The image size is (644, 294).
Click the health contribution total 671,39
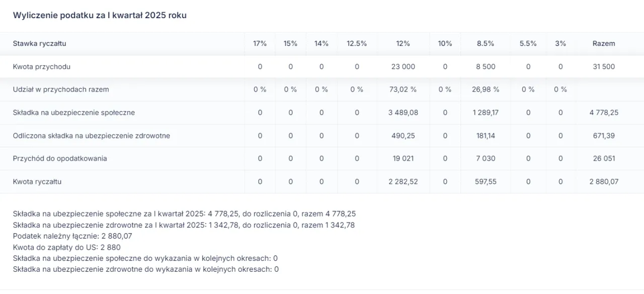click(603, 135)
